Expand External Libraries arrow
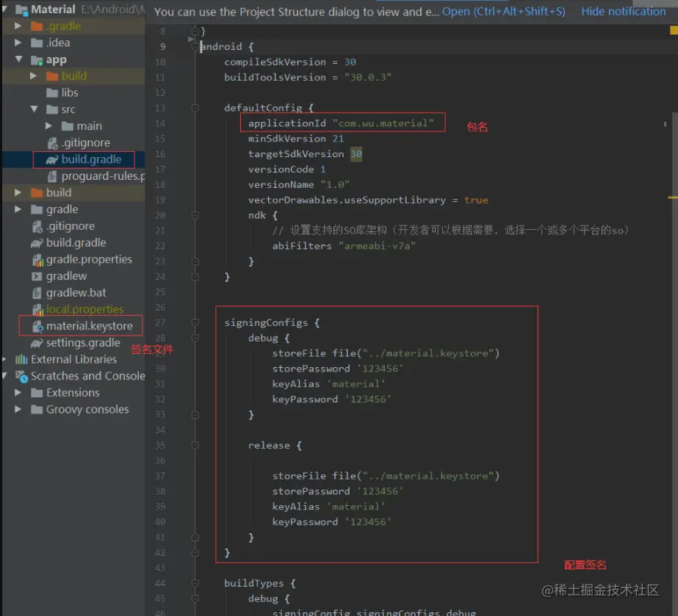The image size is (678, 616). tap(4, 359)
